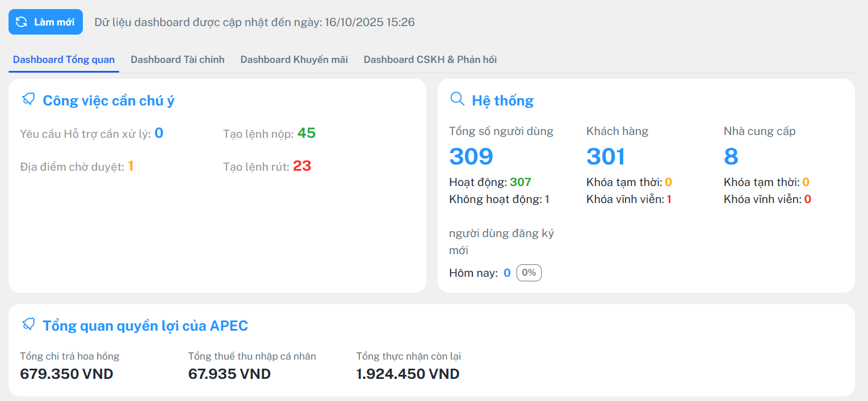Open the Dashboard Khuyến mãi tab
The height and width of the screenshot is (401, 868).
(x=293, y=60)
